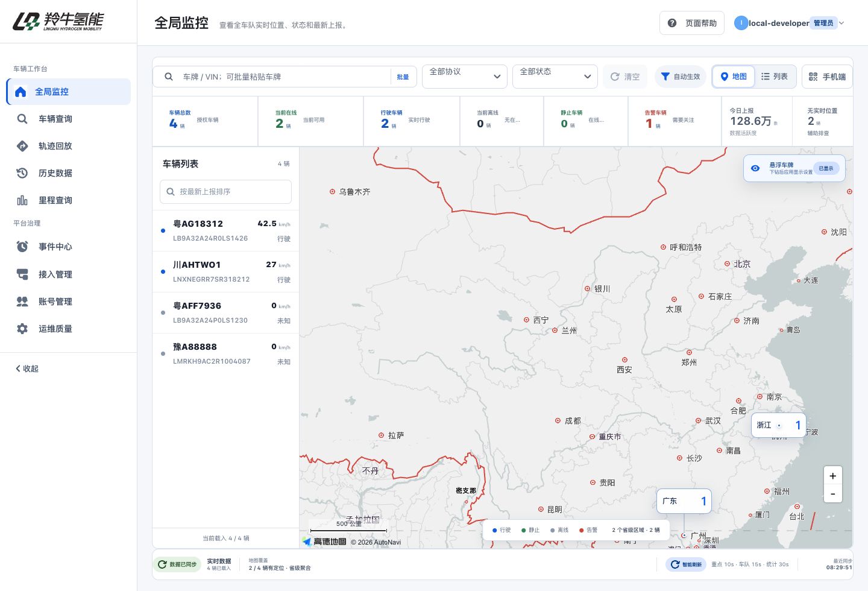The image size is (868, 591).
Task: Click the 无实时位置 stat card
Action: (822, 121)
